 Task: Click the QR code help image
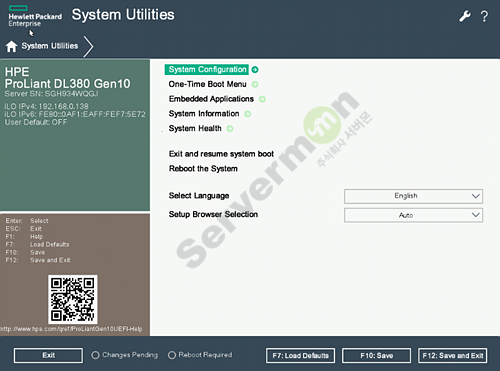(x=73, y=299)
